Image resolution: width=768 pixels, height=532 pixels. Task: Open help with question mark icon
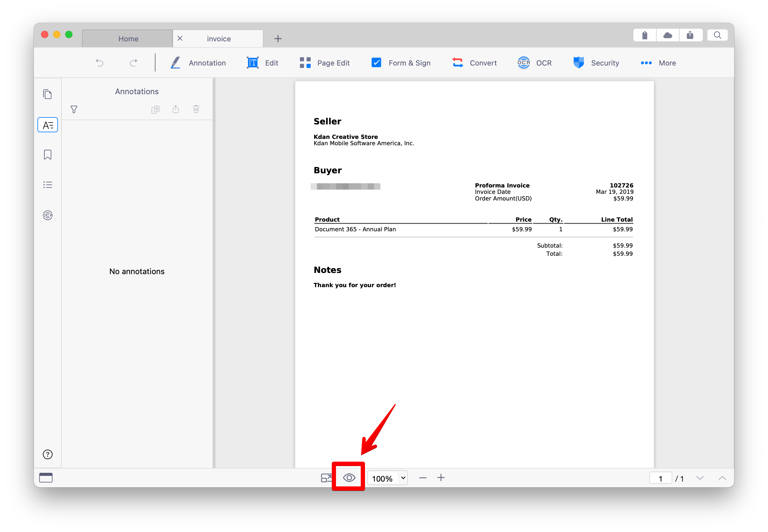tap(48, 454)
